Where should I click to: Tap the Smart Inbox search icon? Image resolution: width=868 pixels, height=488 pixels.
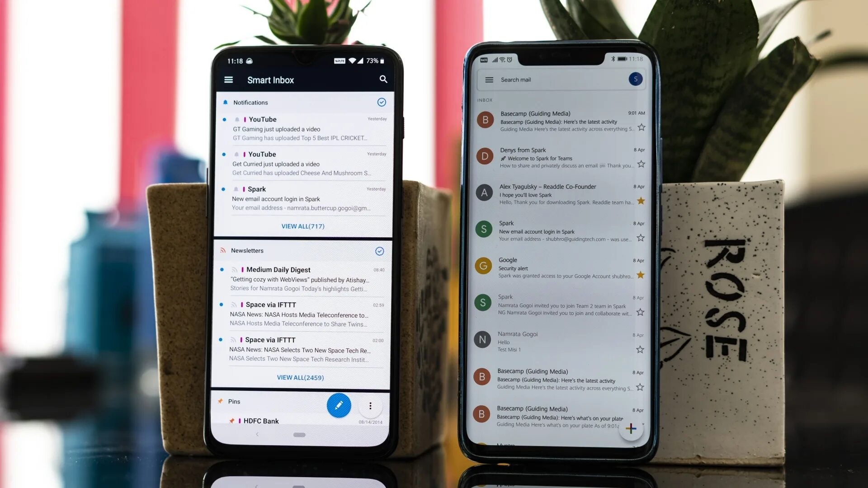pos(384,79)
